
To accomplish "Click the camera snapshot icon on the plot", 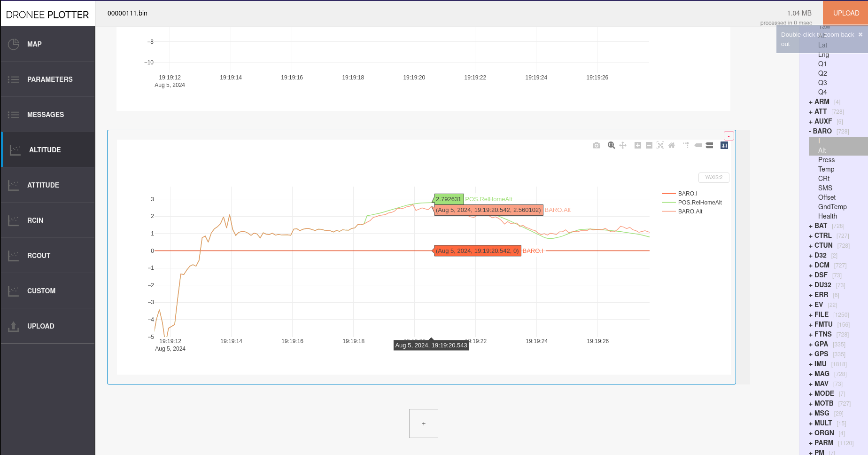I will click(597, 145).
